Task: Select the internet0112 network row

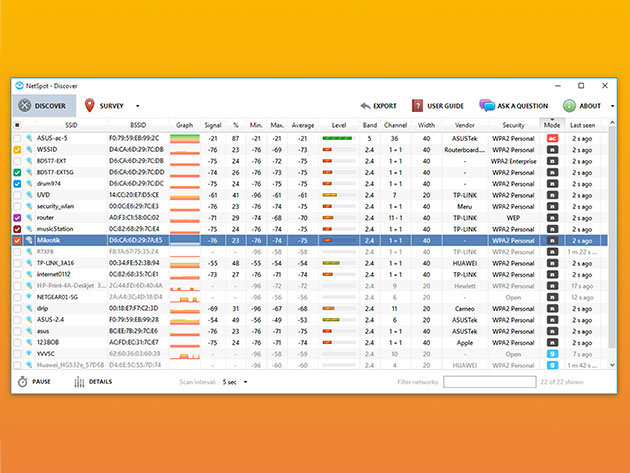Action: [309, 274]
